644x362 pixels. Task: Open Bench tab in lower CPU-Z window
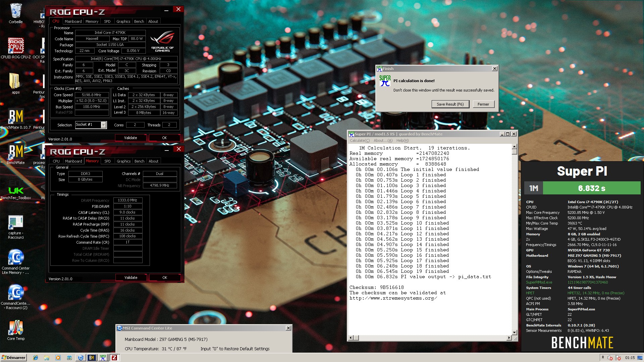pos(140,161)
